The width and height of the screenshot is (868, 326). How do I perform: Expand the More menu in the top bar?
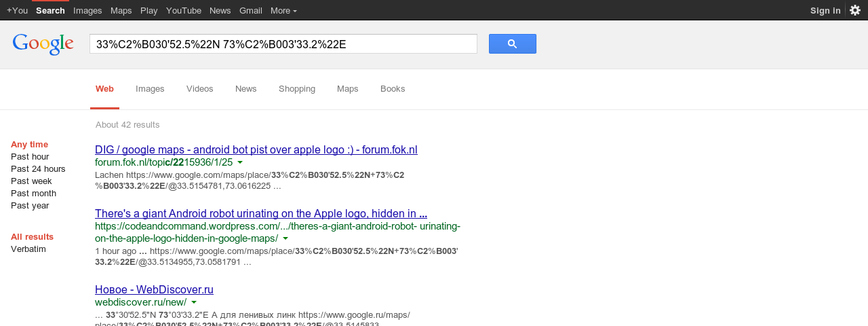click(x=283, y=10)
